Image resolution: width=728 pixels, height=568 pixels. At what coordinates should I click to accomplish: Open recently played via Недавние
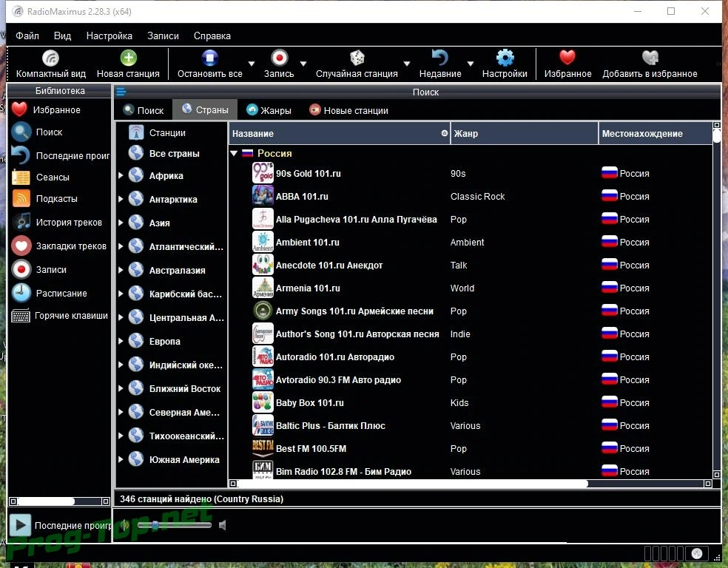440,64
